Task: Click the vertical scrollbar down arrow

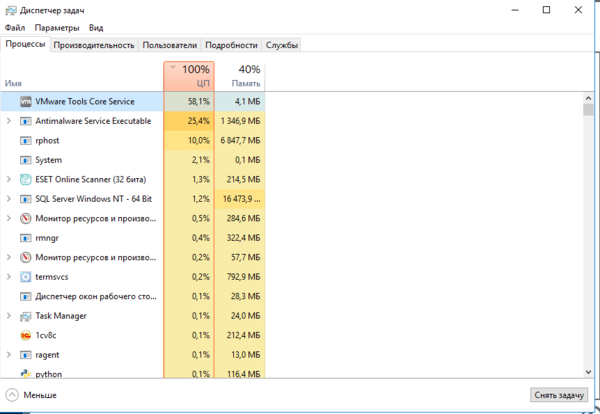Action: [x=588, y=373]
